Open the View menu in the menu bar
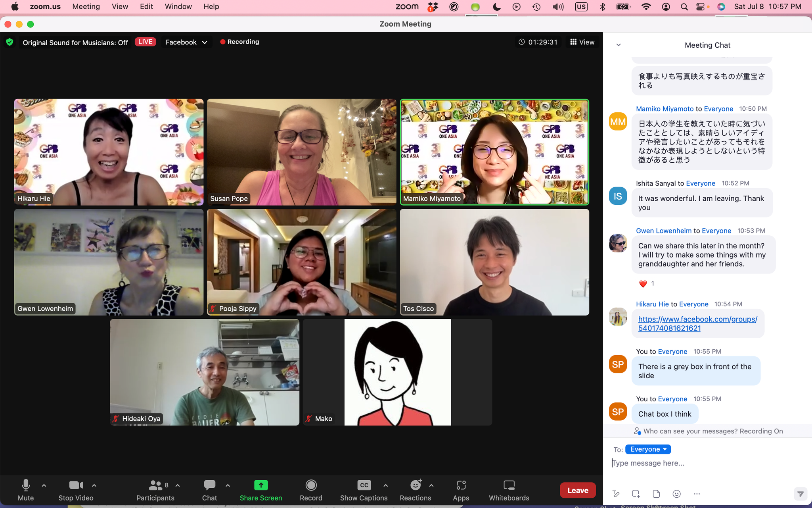 click(120, 6)
